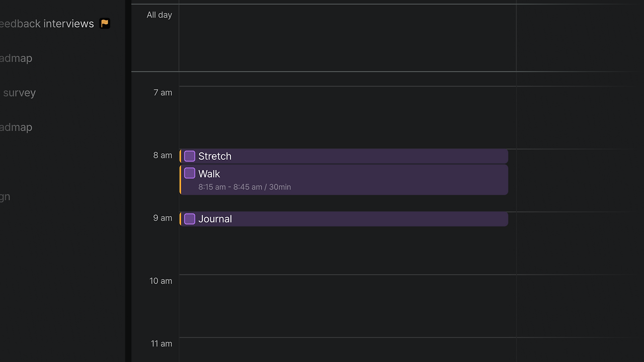Open the feedback interviews task in sidebar
This screenshot has height=362, width=644.
[47, 24]
